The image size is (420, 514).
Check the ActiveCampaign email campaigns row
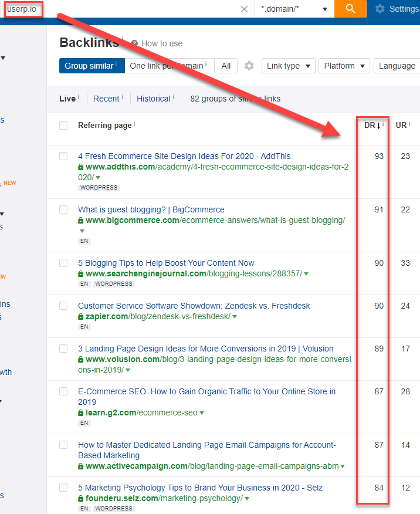pyautogui.click(x=63, y=445)
